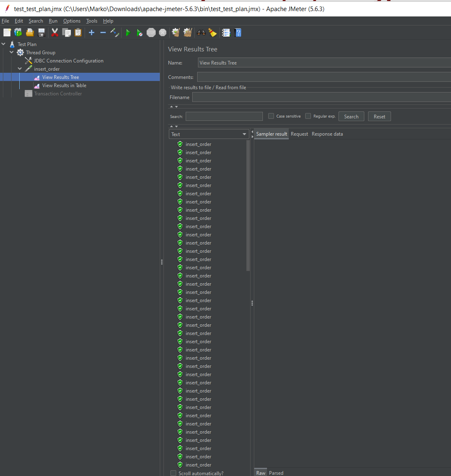
Task: Open the Templates icon in toolbar
Action: [x=18, y=32]
